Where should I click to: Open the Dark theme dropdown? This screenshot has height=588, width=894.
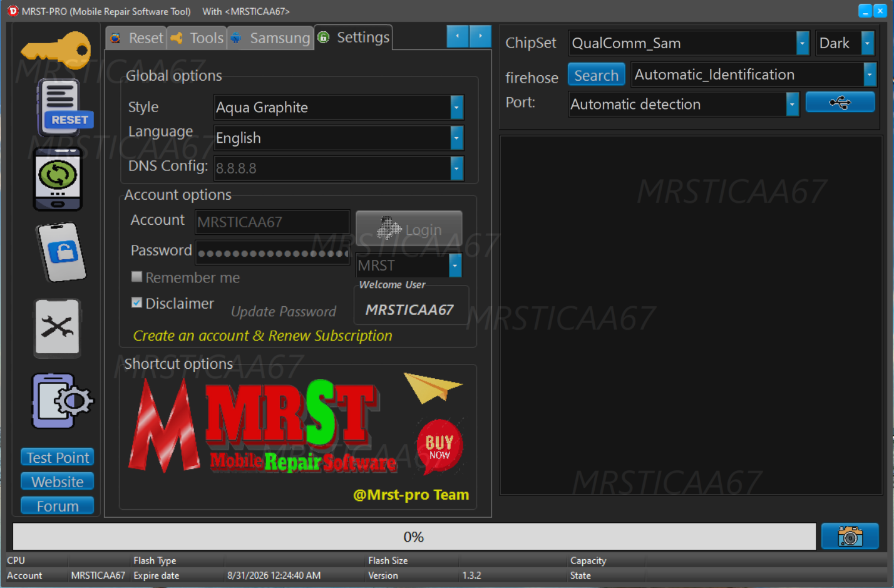pos(867,43)
